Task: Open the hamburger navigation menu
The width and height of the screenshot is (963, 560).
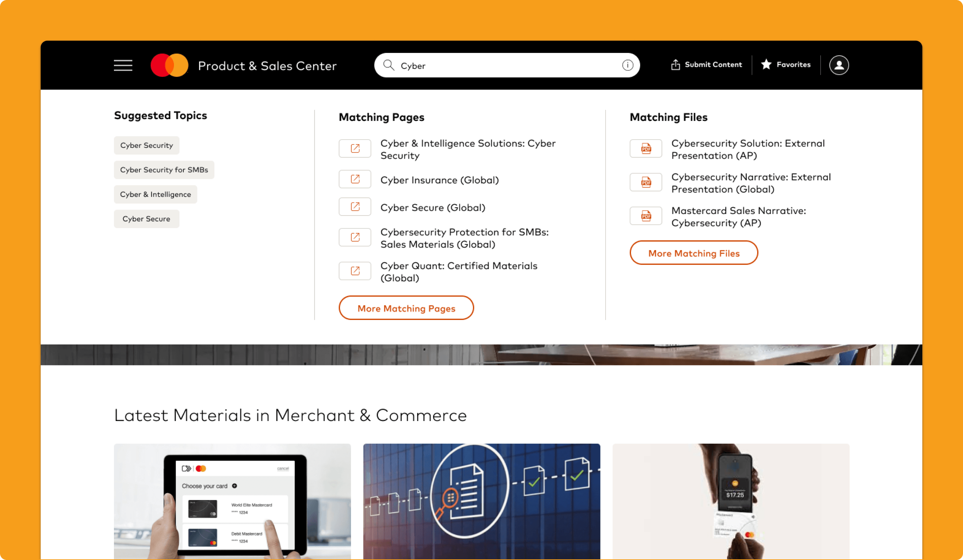Action: 123,65
